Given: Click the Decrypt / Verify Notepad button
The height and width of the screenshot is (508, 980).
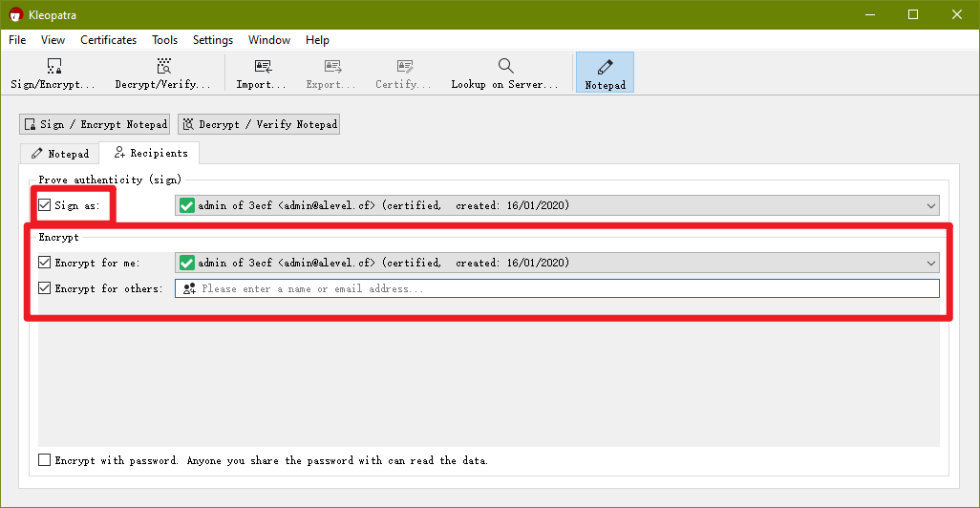Looking at the screenshot, I should (259, 124).
